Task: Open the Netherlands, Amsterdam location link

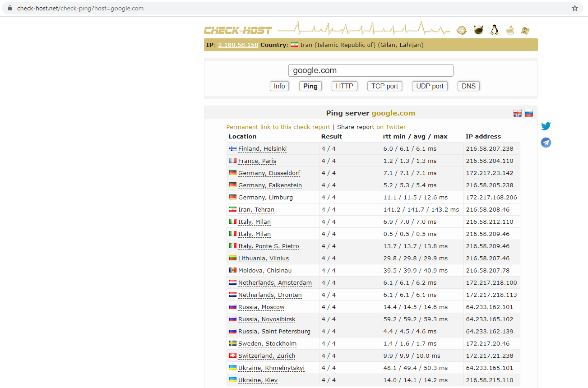Action: click(275, 283)
